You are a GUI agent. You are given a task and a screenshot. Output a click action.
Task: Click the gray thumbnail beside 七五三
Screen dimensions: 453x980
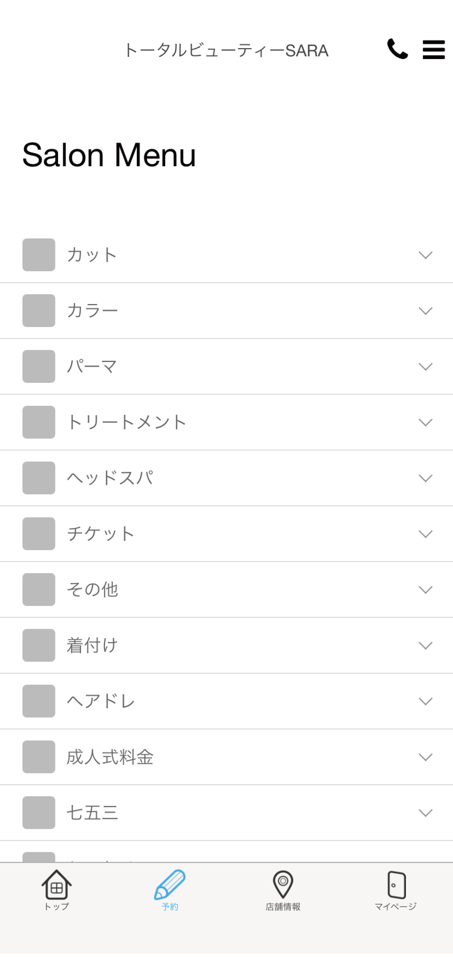coord(39,813)
